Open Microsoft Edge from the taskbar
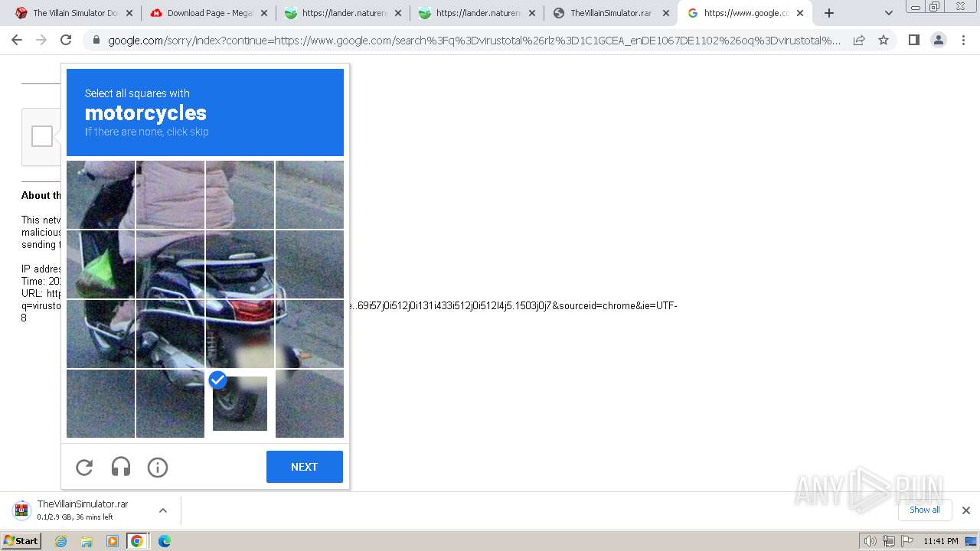This screenshot has height=551, width=980. 165,541
